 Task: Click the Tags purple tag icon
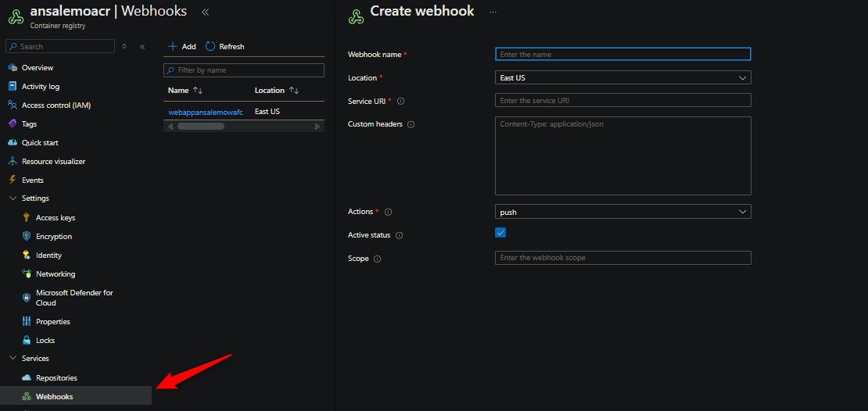pyautogui.click(x=13, y=124)
